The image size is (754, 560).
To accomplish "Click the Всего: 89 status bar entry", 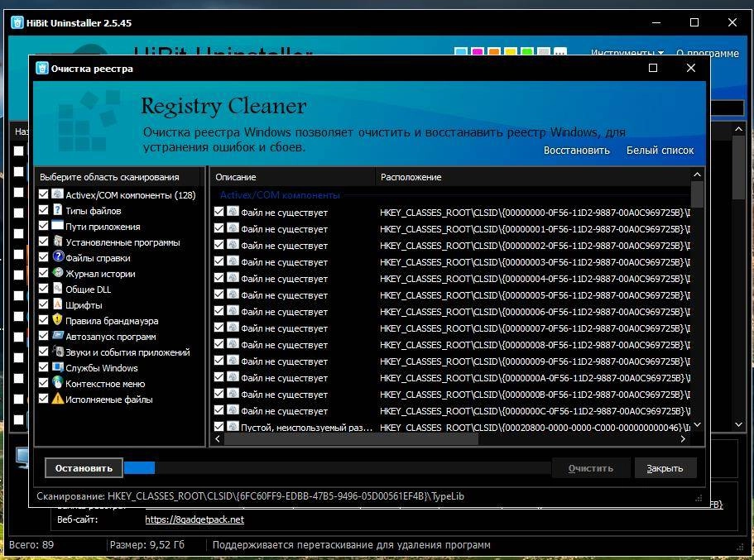I will (31, 545).
